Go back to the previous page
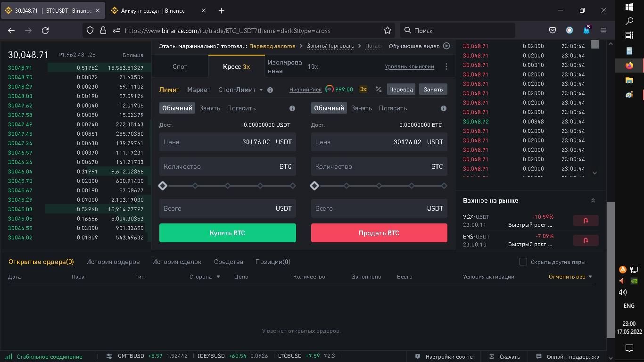Screen dimensions: 644x362 11,30
